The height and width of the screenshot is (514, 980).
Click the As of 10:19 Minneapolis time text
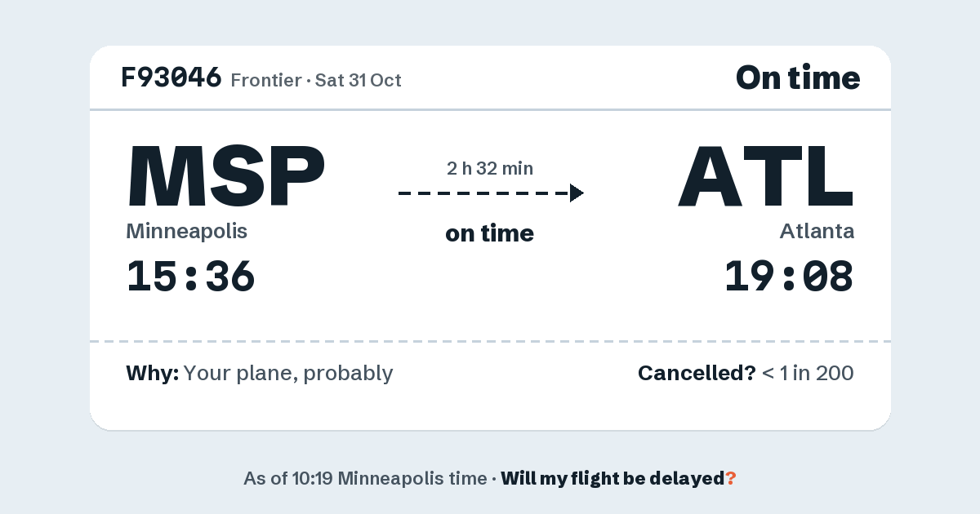pos(365,478)
